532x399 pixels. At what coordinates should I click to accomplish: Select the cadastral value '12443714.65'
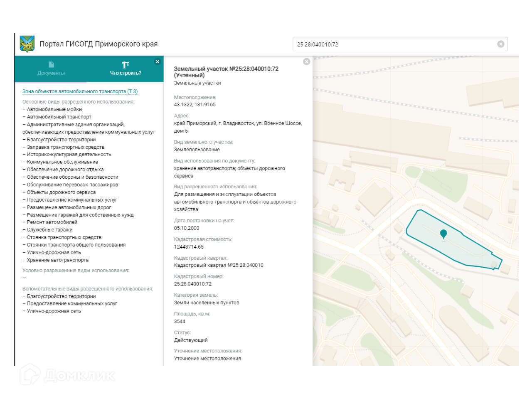point(189,247)
